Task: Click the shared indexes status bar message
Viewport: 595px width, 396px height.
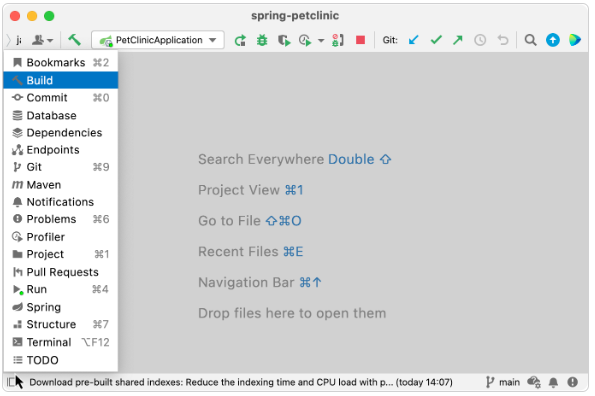Action: tap(241, 382)
